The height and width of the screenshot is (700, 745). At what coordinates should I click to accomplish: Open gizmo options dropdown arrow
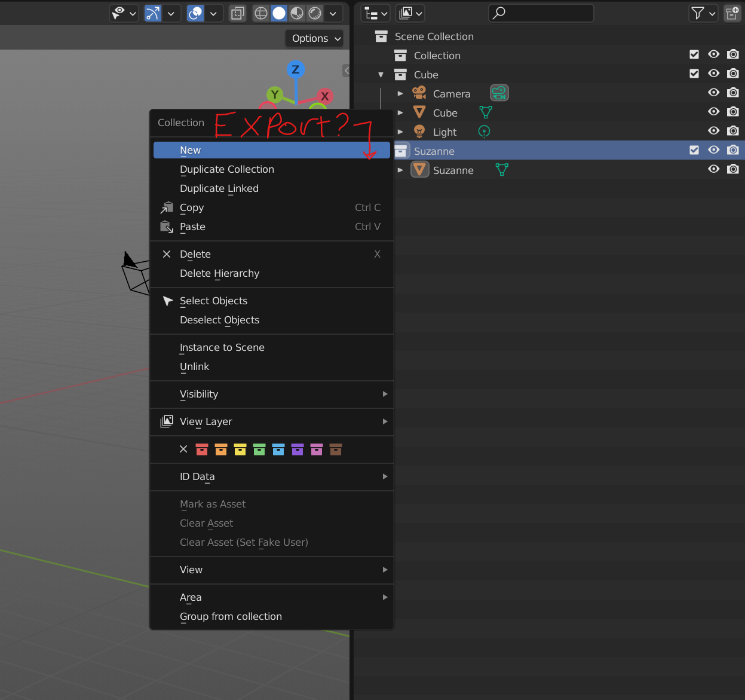click(171, 13)
